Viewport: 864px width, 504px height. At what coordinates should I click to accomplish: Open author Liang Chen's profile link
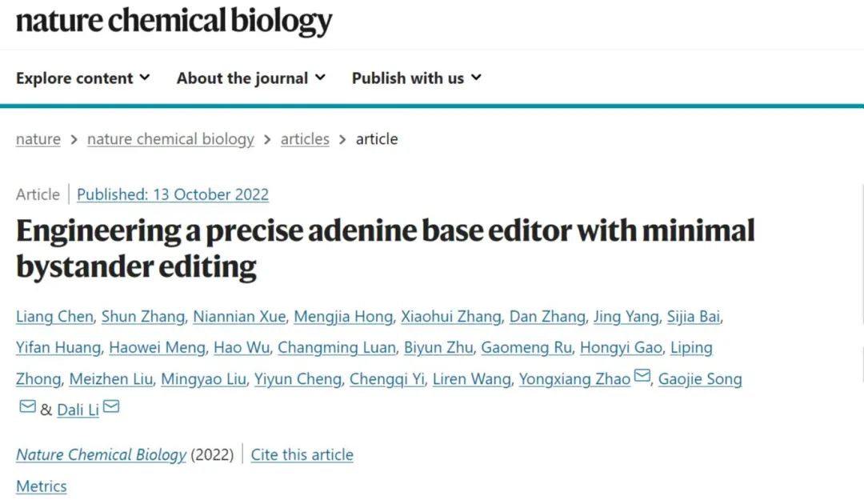coord(54,316)
